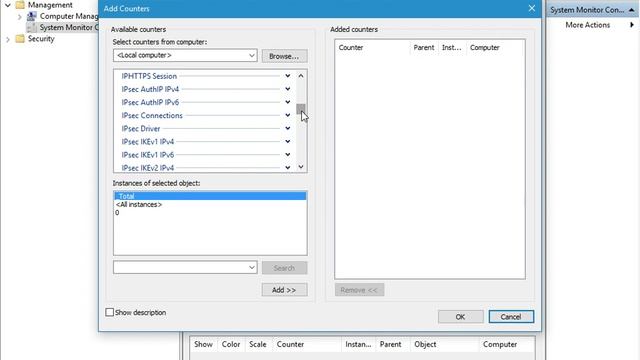Screen dimensions: 640x360
Task: Expand the Security folder node
Action: click(8, 39)
